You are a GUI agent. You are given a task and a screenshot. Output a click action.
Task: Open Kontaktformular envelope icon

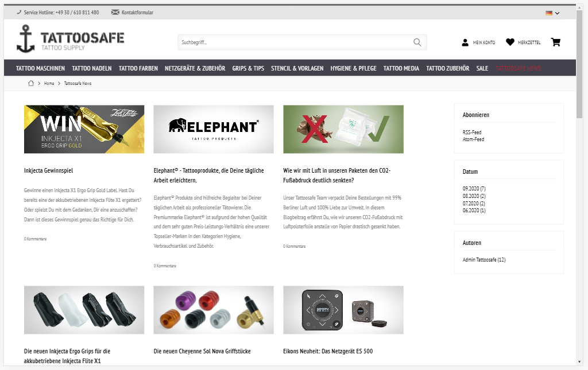point(115,13)
